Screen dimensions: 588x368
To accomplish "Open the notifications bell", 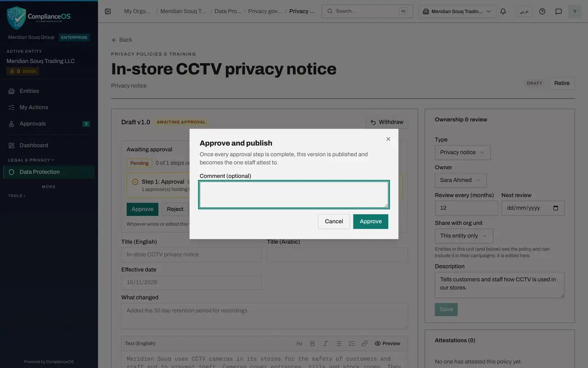I will [x=503, y=11].
